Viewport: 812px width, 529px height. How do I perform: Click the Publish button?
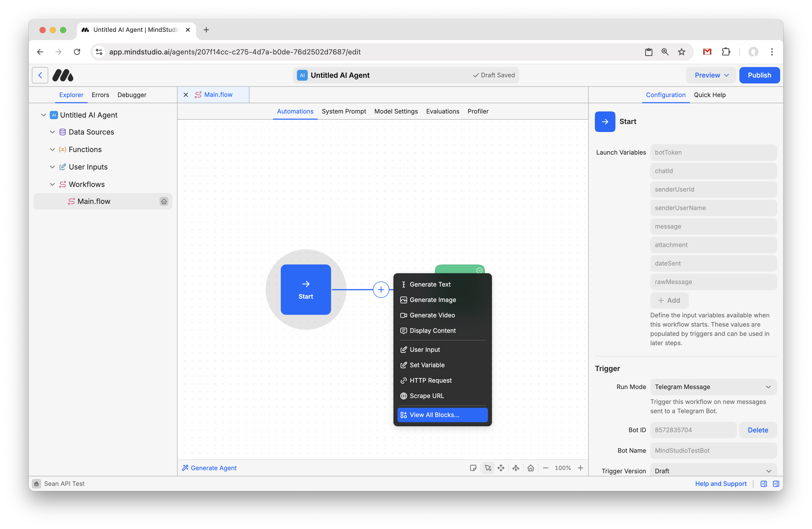pos(759,75)
